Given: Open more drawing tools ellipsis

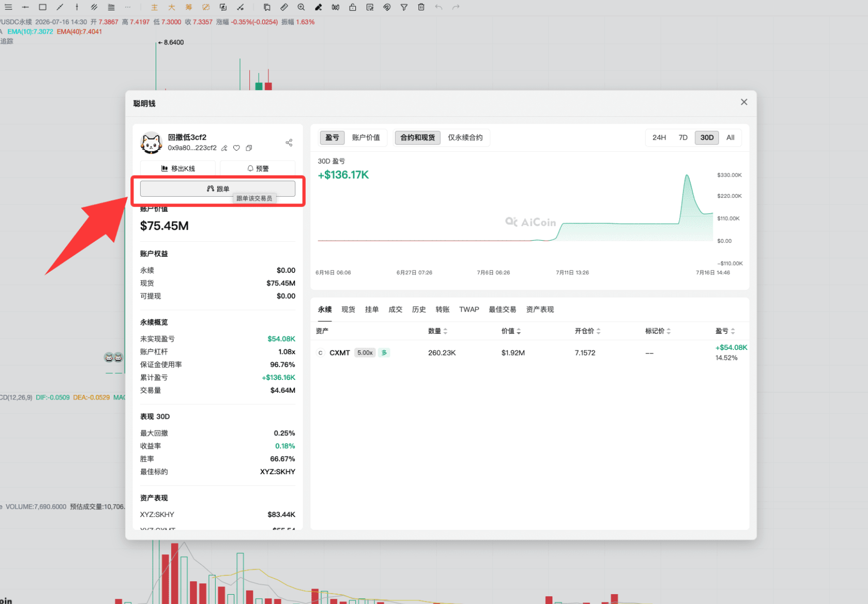Looking at the screenshot, I should [x=128, y=7].
